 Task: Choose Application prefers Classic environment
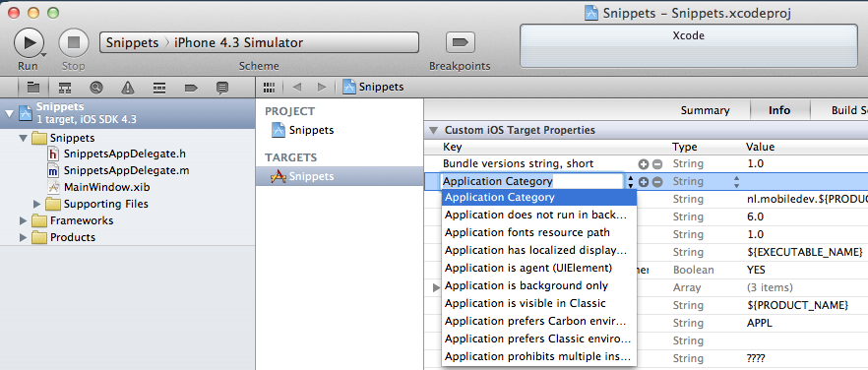pyautogui.click(x=539, y=339)
